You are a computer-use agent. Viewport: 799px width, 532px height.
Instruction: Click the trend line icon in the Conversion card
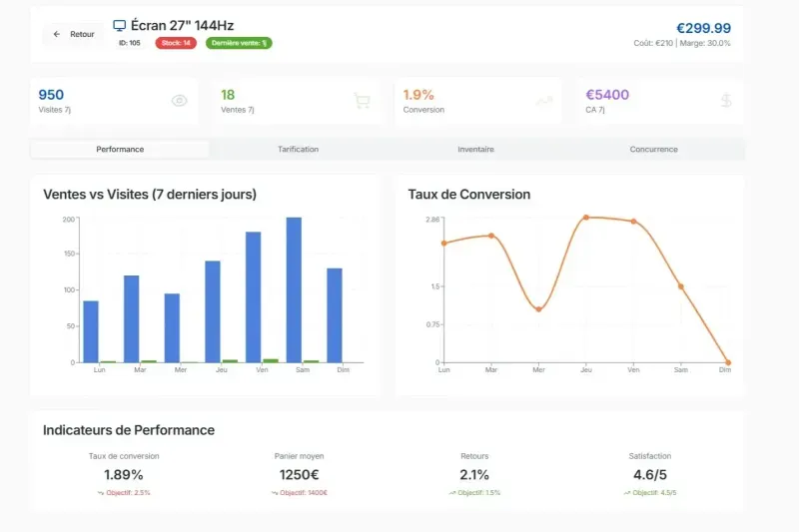[543, 101]
